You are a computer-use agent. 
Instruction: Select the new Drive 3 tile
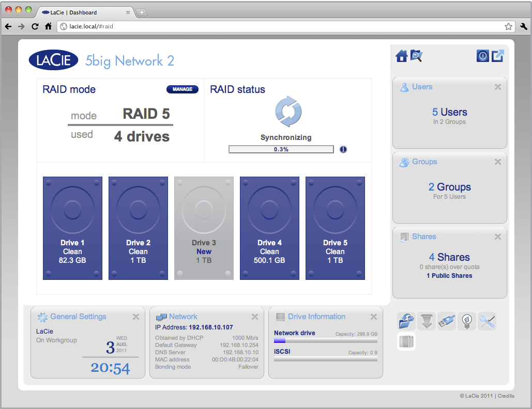204,228
